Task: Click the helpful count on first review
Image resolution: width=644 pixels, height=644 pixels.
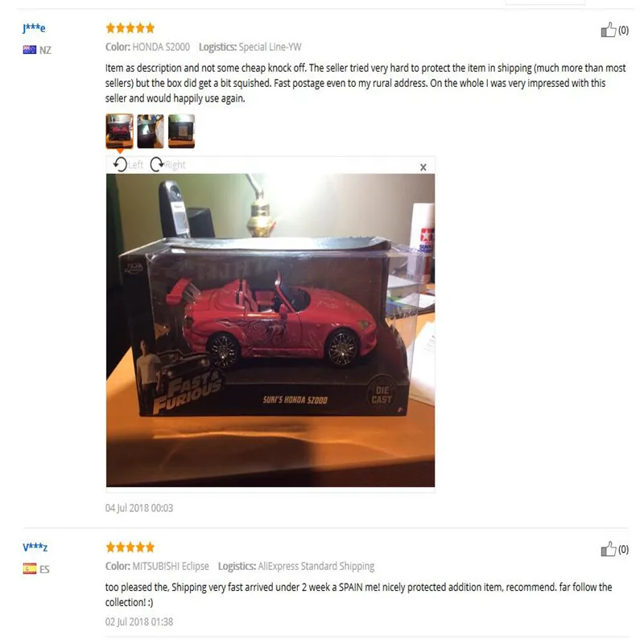Action: point(623,31)
